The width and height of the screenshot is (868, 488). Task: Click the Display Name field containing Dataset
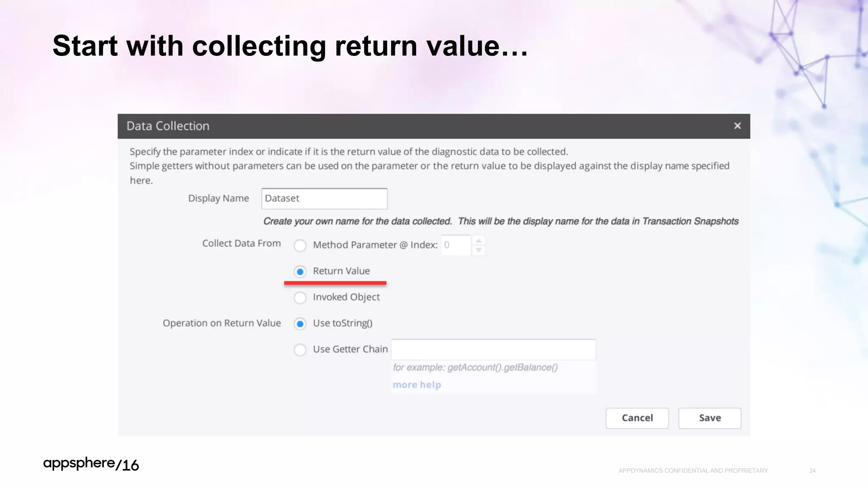point(324,199)
